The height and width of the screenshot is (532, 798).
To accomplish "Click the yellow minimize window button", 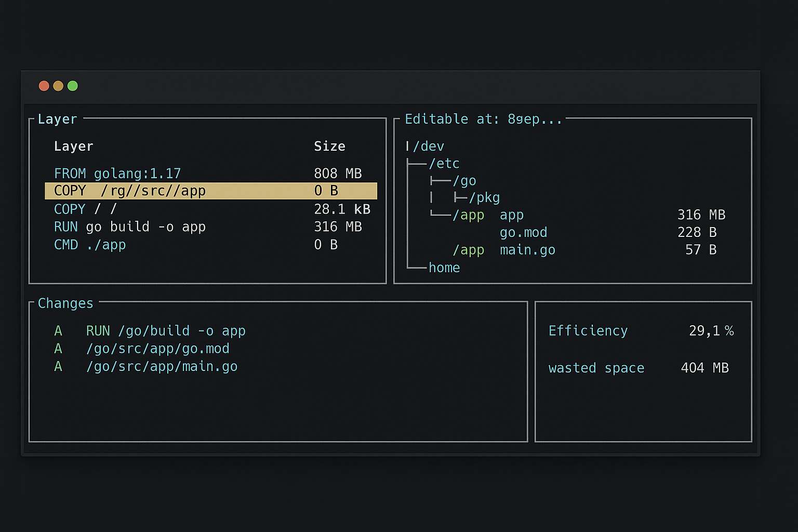I will pyautogui.click(x=58, y=86).
